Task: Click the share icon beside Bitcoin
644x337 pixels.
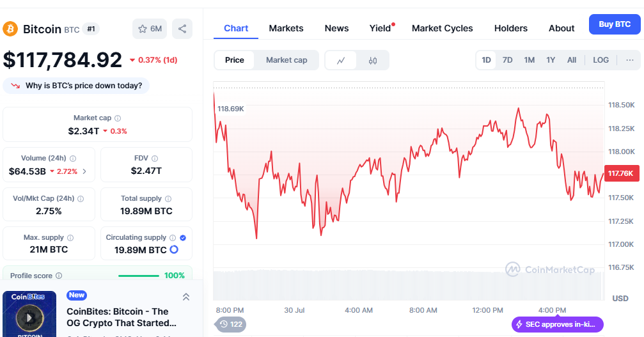Action: 182,29
